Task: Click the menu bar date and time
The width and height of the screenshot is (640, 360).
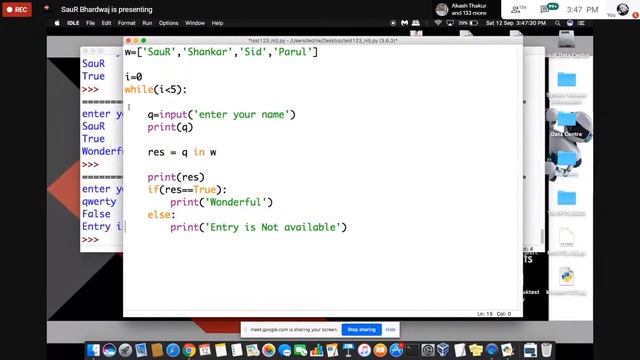Action: click(x=516, y=23)
